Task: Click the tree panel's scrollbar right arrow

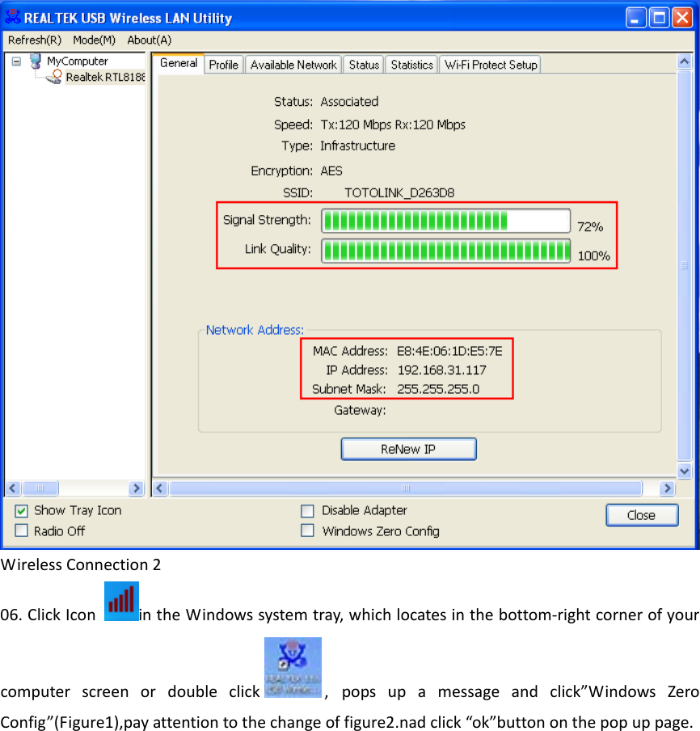Action: click(x=136, y=488)
